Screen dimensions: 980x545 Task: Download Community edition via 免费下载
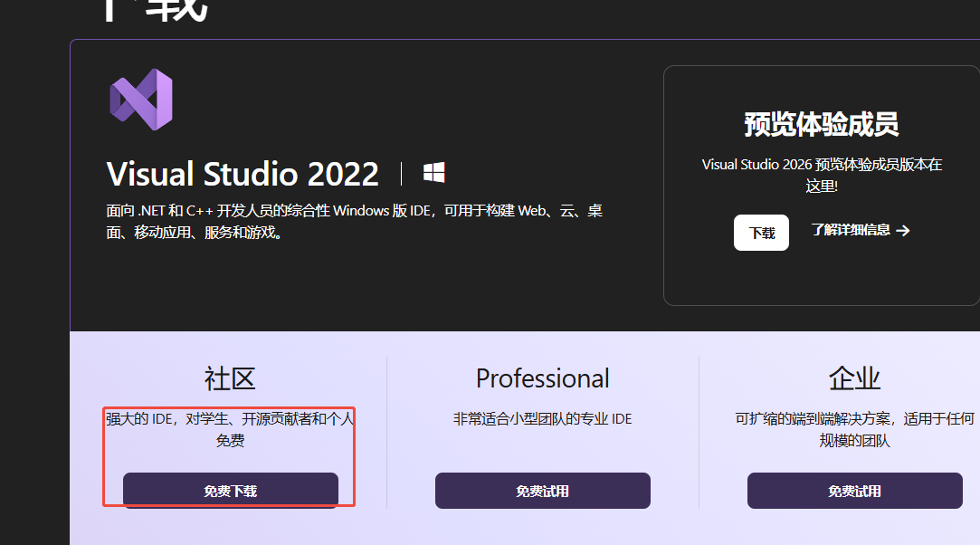231,491
